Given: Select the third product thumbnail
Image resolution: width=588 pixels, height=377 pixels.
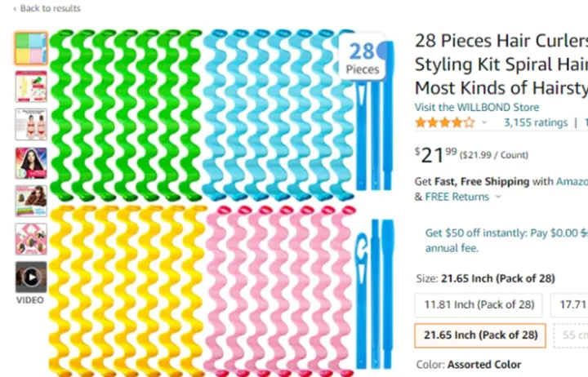Looking at the screenshot, I should (x=31, y=125).
